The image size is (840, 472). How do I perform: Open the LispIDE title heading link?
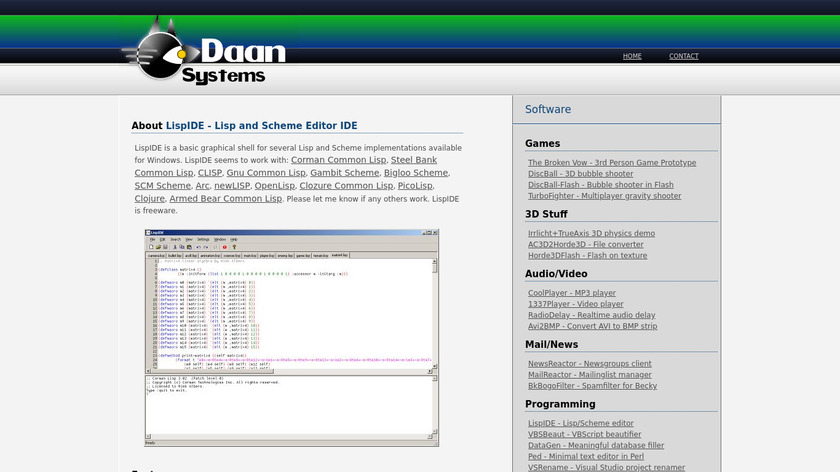coord(261,125)
